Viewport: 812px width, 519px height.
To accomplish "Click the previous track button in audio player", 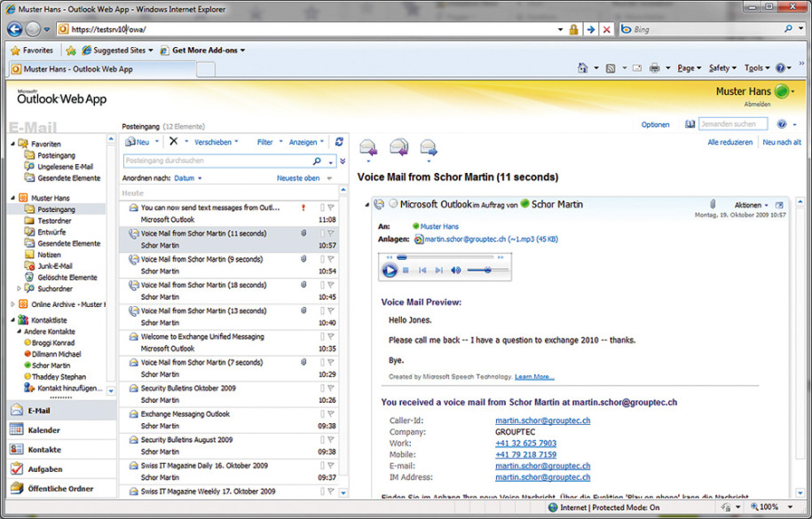I will [422, 270].
